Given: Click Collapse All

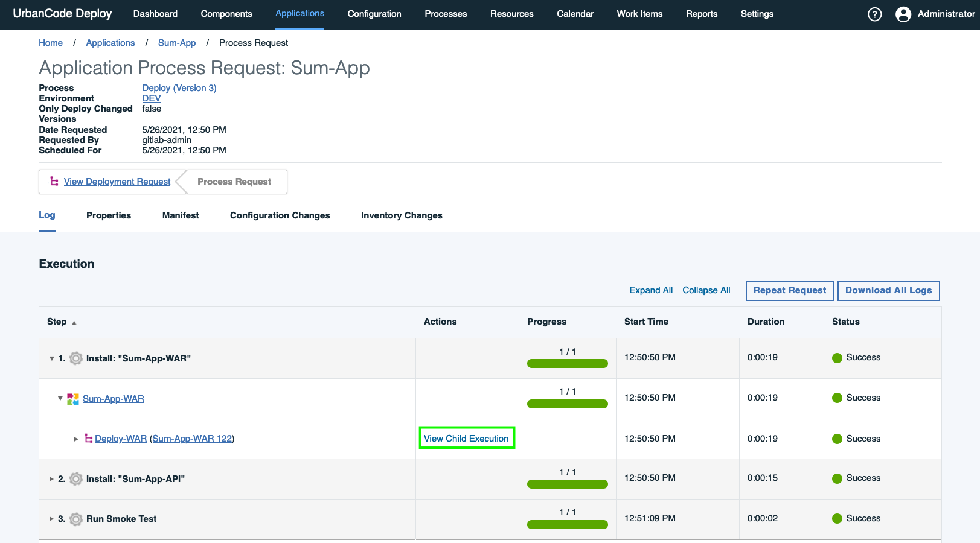Looking at the screenshot, I should tap(706, 290).
